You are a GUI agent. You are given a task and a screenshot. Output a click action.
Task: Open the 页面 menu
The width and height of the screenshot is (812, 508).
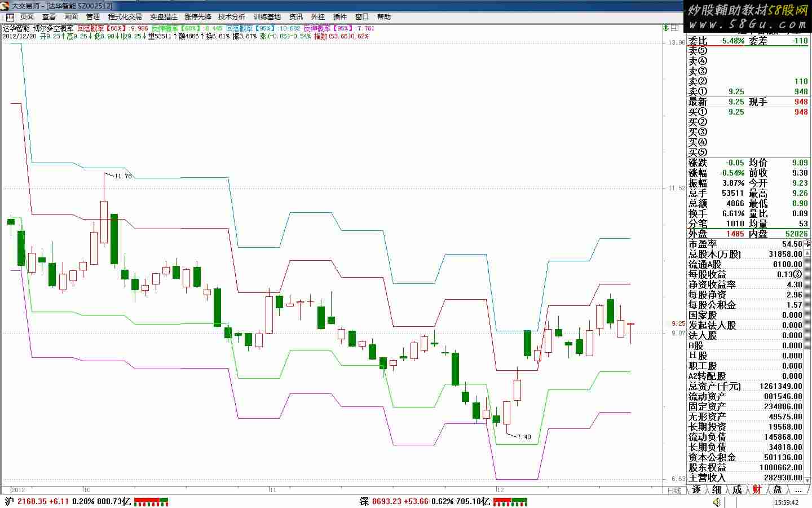(27, 17)
